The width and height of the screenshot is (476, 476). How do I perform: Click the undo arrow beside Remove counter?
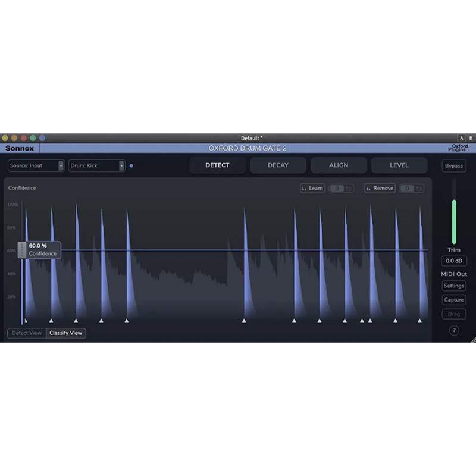[x=419, y=188]
